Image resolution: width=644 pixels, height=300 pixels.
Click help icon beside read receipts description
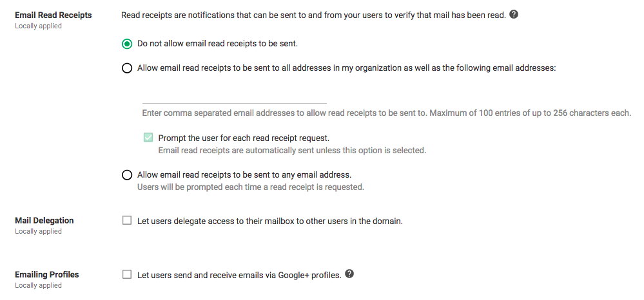click(x=514, y=15)
